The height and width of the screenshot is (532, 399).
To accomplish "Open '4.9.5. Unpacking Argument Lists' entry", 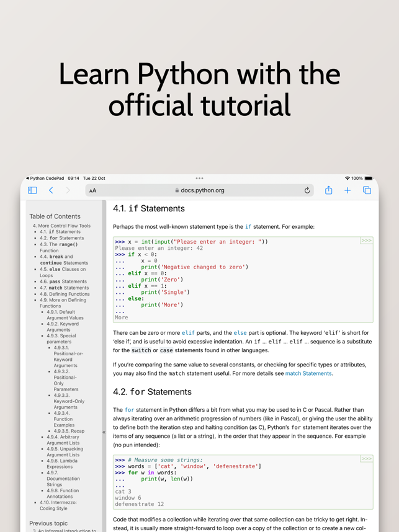I will click(x=65, y=451).
